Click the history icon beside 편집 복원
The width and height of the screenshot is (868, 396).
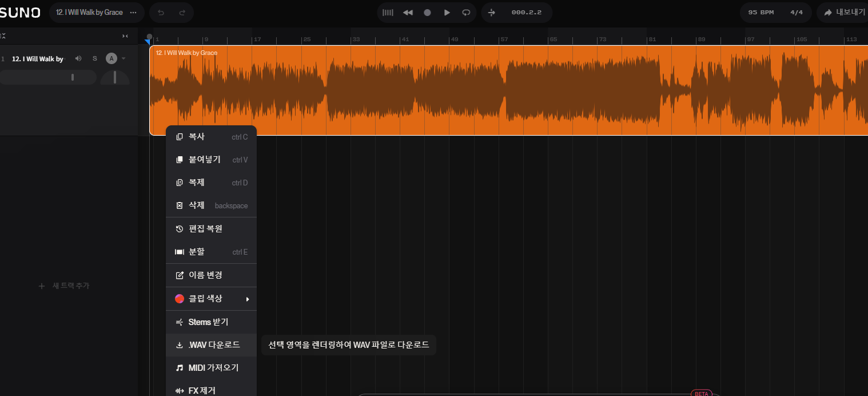(x=180, y=229)
